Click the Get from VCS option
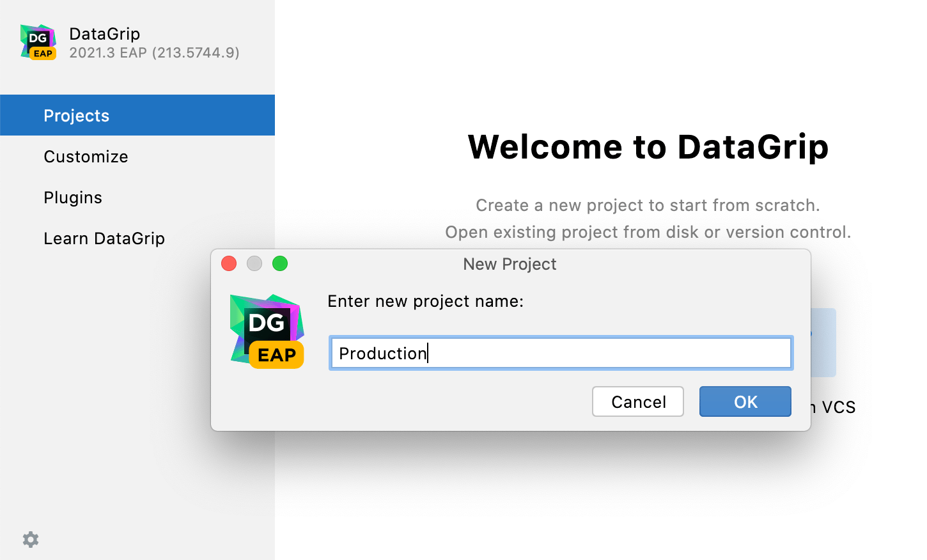Image resolution: width=927 pixels, height=560 pixels. [x=831, y=407]
